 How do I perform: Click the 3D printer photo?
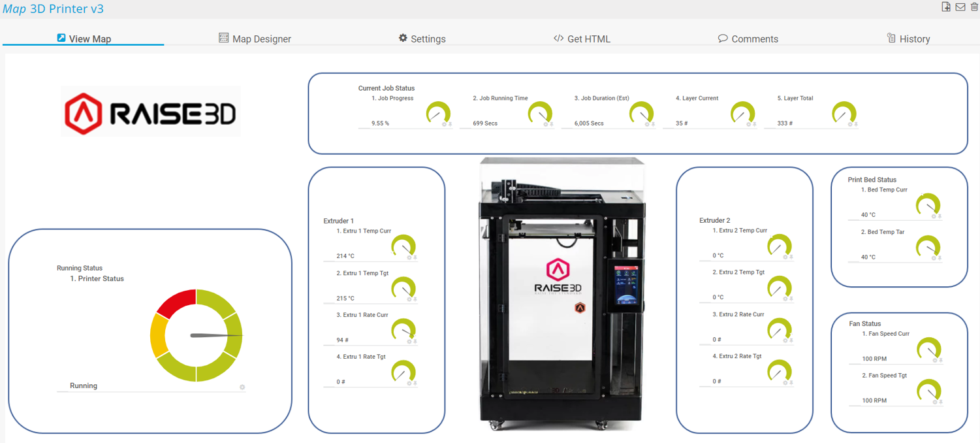click(562, 293)
